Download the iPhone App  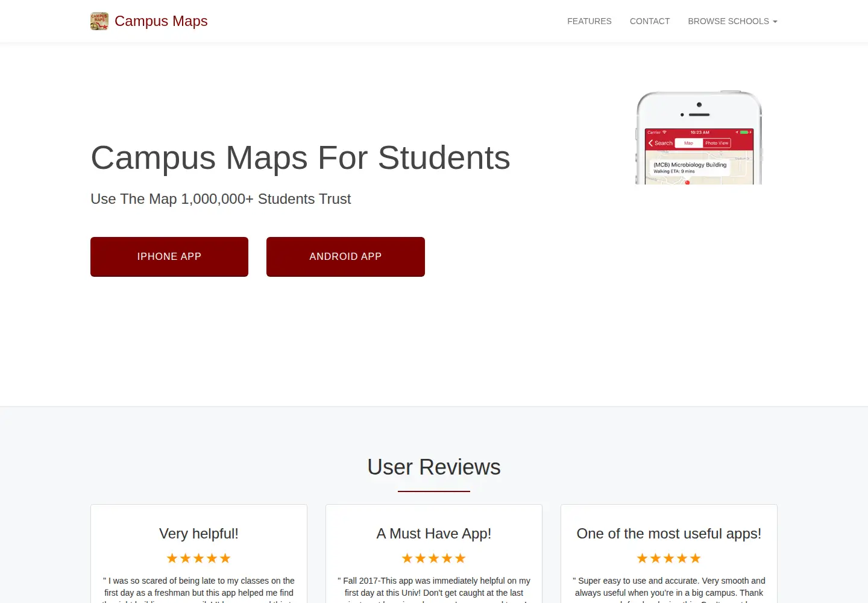[169, 257]
